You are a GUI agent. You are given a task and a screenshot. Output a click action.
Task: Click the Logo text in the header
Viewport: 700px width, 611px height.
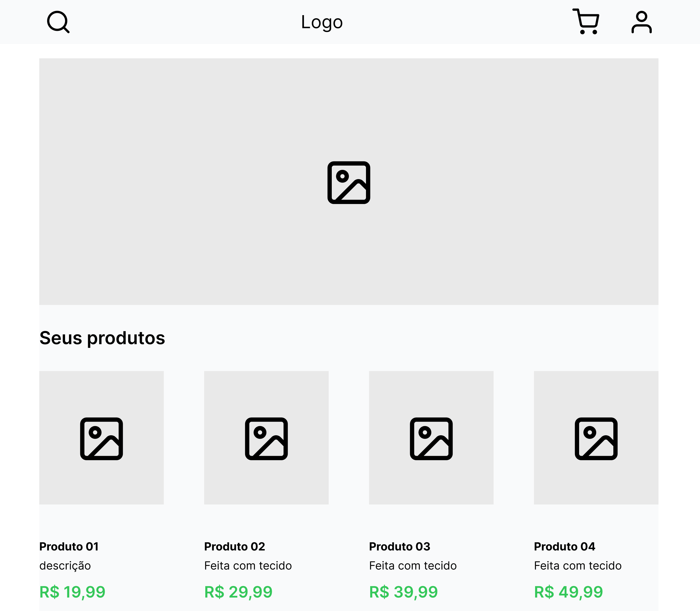pos(321,22)
